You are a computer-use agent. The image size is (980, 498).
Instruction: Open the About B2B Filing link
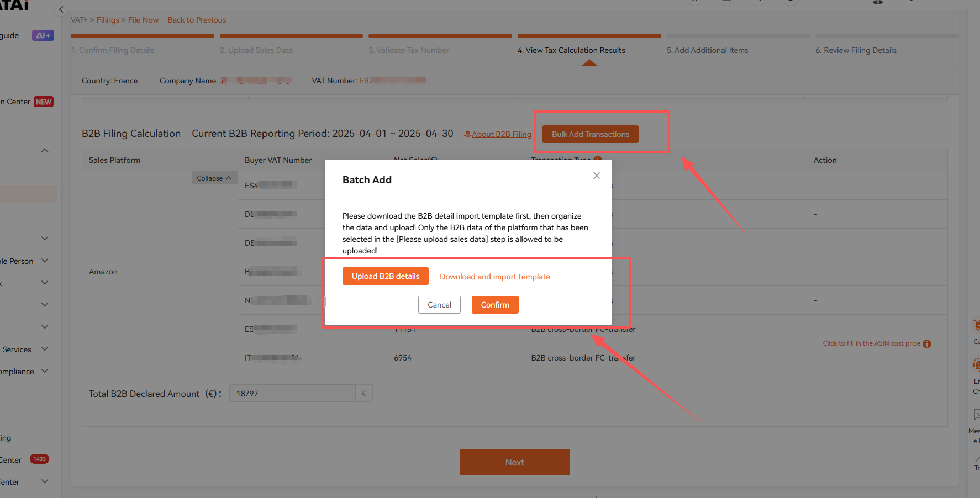click(501, 134)
